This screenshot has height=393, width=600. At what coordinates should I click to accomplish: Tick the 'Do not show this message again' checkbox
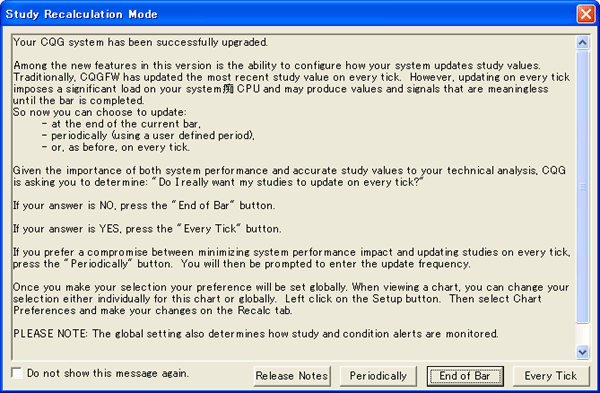[x=17, y=373]
